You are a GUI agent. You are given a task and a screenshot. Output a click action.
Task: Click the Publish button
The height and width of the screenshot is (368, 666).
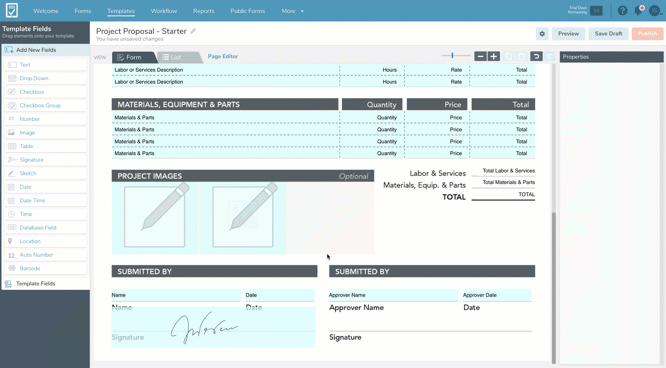pos(647,34)
